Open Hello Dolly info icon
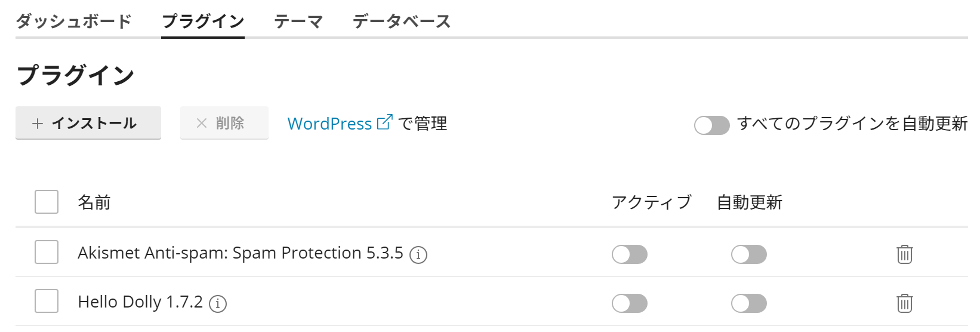 pyautogui.click(x=218, y=304)
